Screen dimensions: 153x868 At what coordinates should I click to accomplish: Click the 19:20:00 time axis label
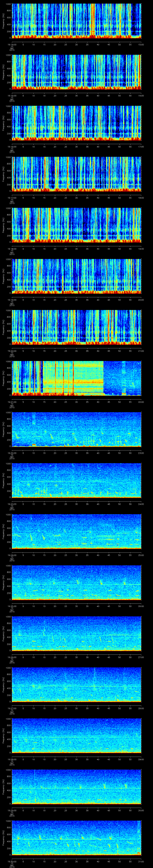[12, 351]
